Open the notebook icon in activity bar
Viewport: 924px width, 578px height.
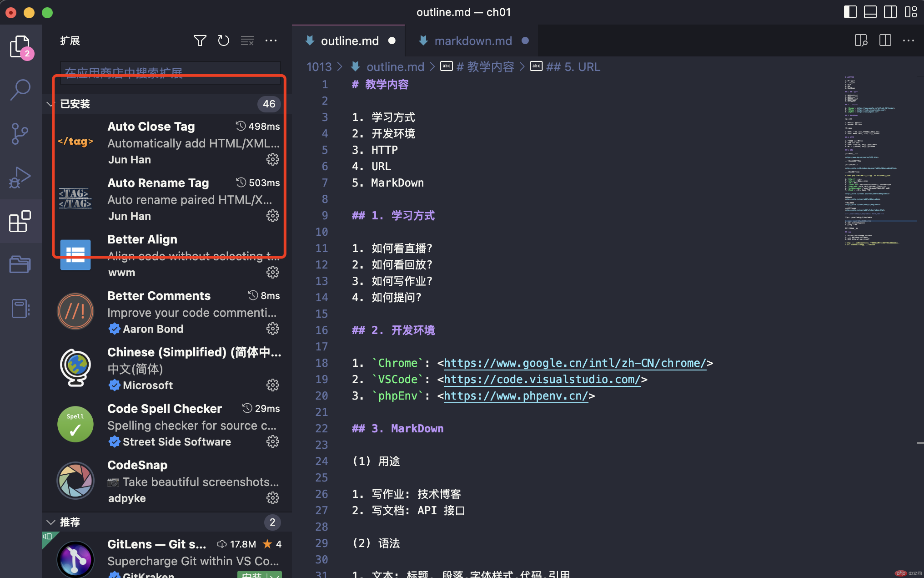20,309
